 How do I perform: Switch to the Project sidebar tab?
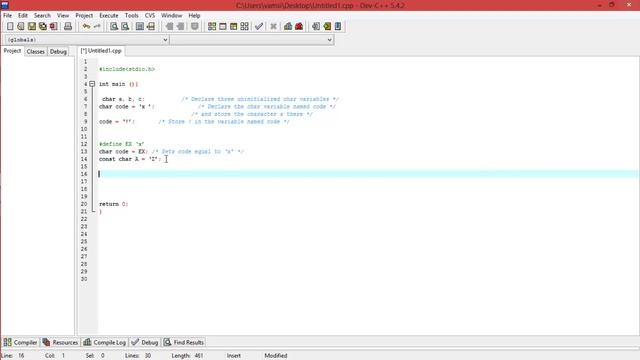coord(12,51)
